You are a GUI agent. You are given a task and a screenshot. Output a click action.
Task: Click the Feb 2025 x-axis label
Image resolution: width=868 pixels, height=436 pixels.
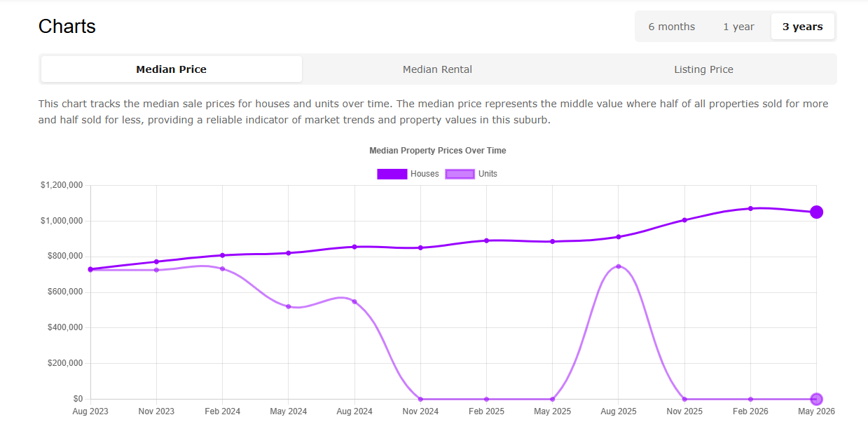[486, 411]
